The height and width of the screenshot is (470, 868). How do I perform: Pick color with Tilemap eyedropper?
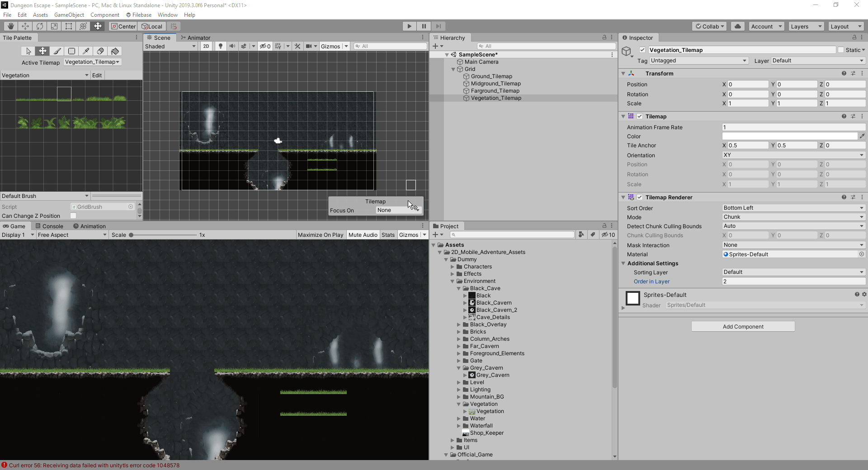(x=862, y=136)
